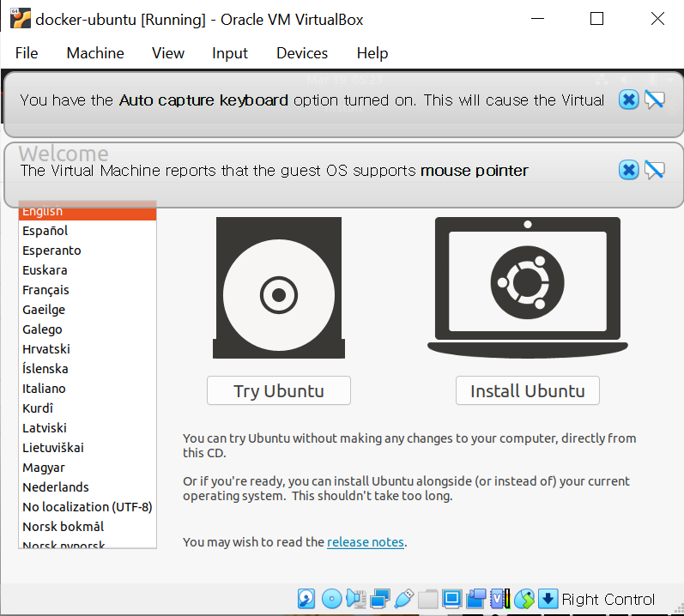This screenshot has height=616, width=684.
Task: Click the USB devices status icon
Action: click(404, 599)
